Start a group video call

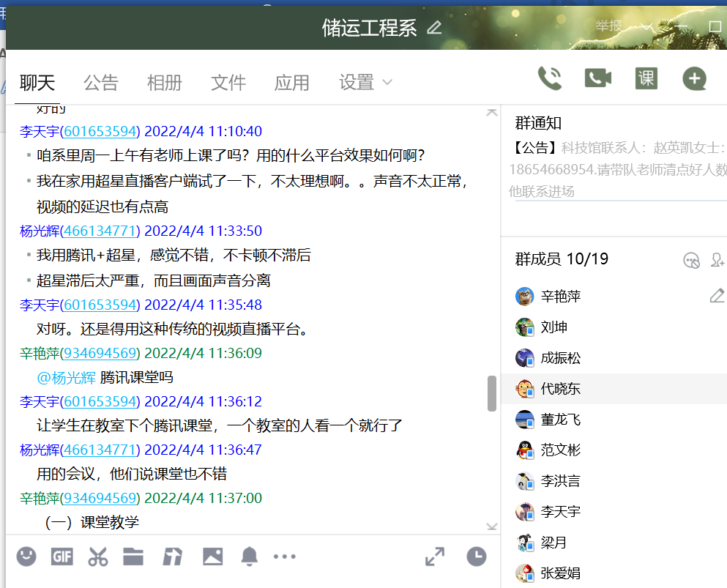[x=597, y=78]
